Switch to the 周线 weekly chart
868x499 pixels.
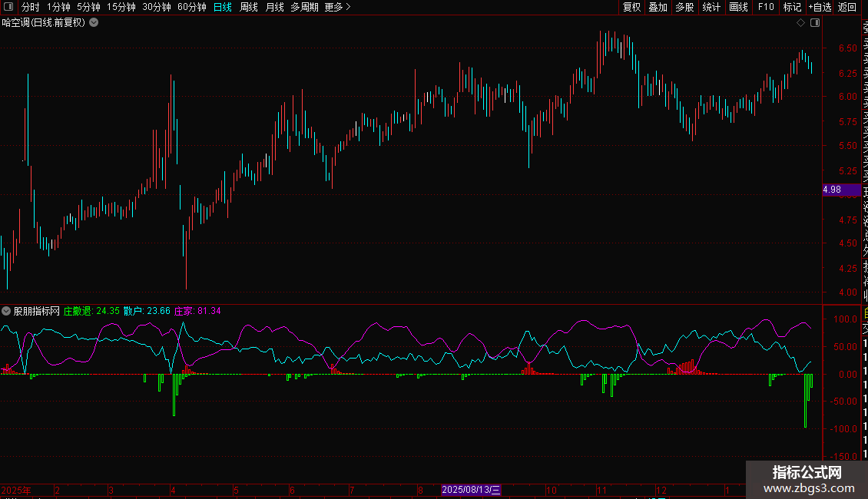[x=249, y=7]
